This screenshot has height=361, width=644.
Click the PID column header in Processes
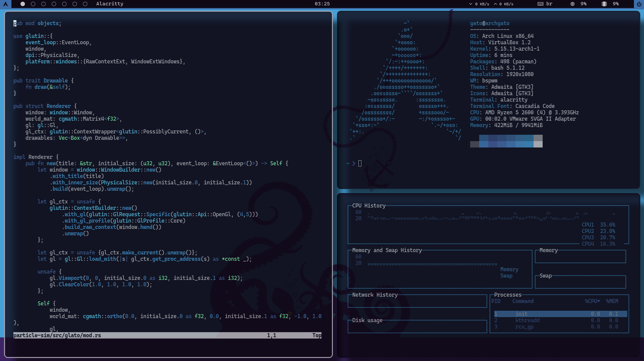pos(496,301)
